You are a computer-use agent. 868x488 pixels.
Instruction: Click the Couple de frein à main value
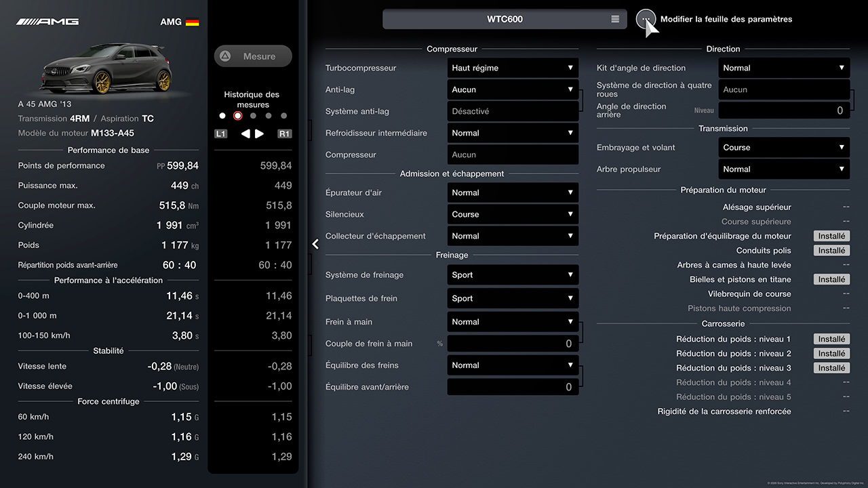[513, 344]
